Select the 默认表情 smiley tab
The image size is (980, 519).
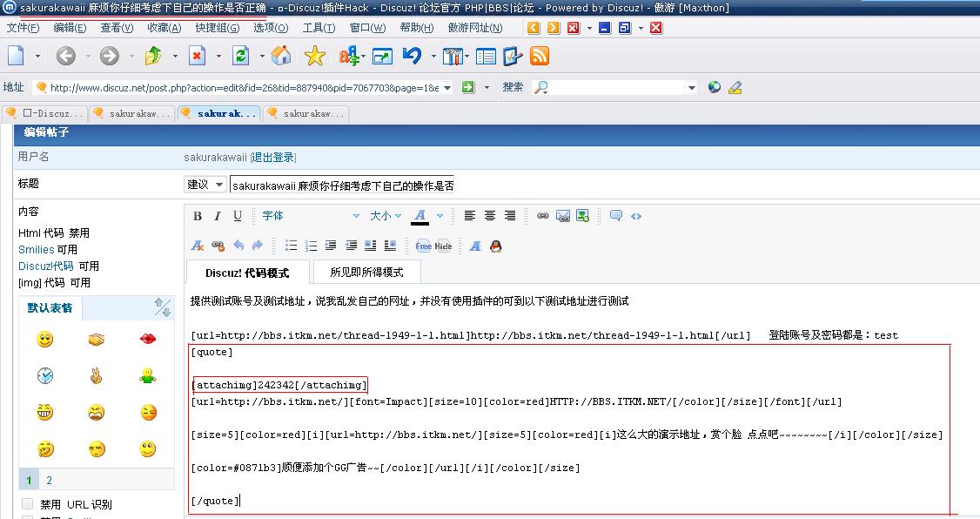pos(50,307)
